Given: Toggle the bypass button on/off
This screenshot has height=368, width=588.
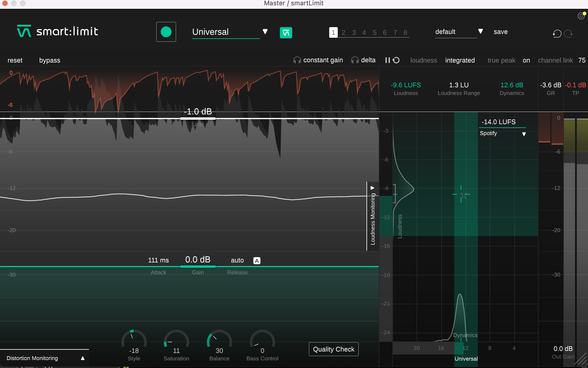Looking at the screenshot, I should tap(49, 60).
